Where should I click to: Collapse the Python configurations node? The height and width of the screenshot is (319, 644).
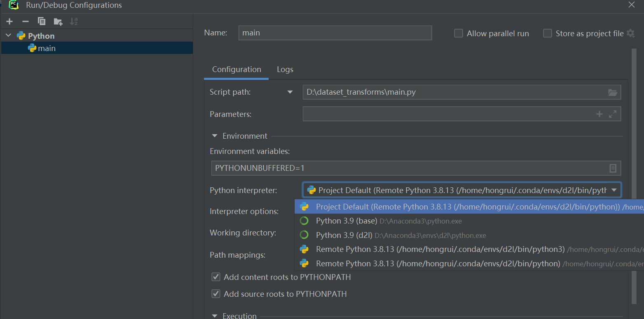9,36
